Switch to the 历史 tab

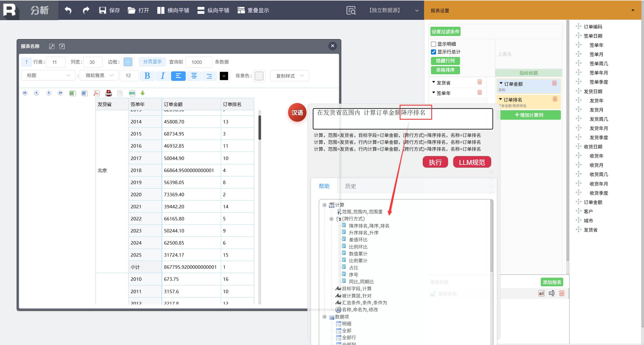click(x=350, y=186)
